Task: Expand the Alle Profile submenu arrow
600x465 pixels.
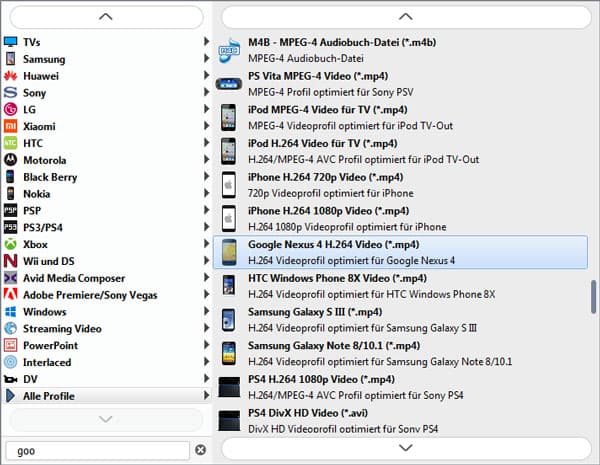Action: coord(206,395)
